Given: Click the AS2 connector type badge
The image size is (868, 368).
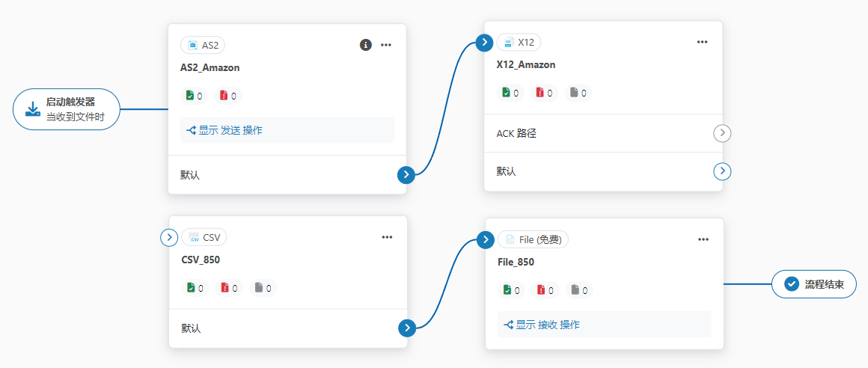Looking at the screenshot, I should 203,45.
